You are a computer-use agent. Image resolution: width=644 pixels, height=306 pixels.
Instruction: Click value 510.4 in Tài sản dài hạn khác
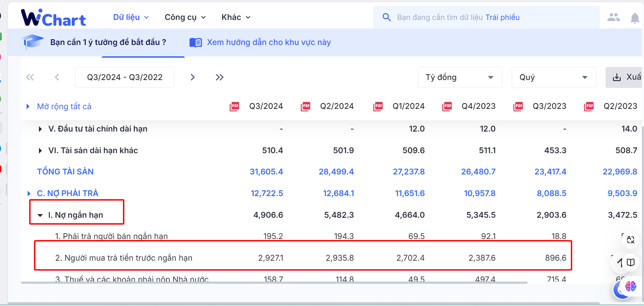[273, 150]
